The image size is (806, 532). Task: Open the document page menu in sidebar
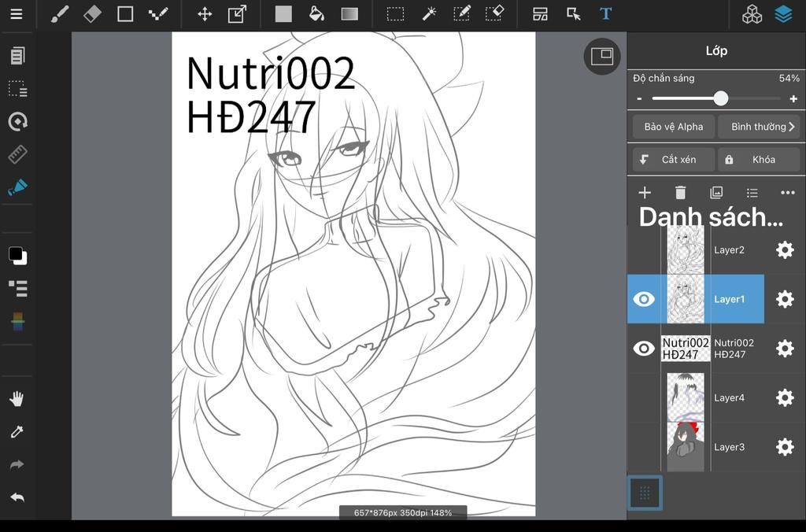17,56
